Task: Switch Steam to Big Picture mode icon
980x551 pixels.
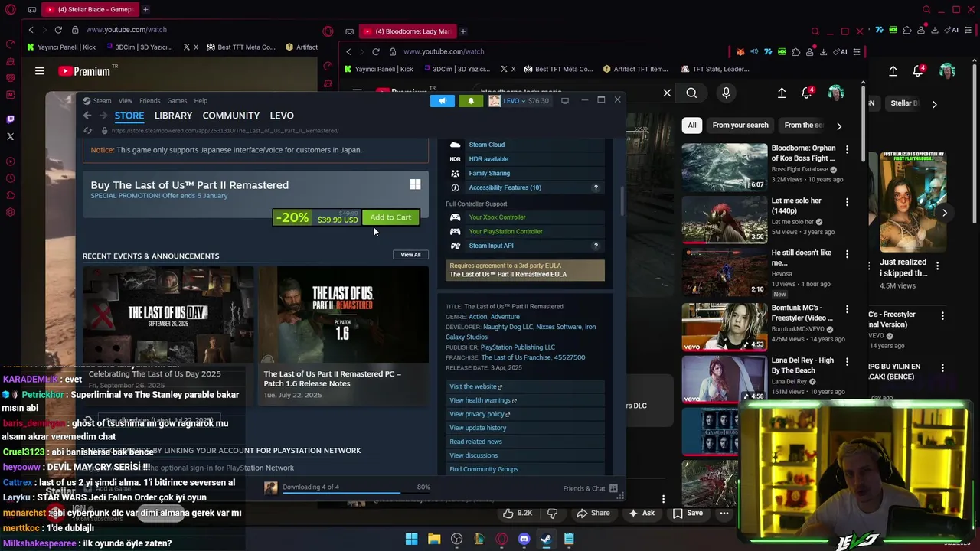Action: pos(565,101)
